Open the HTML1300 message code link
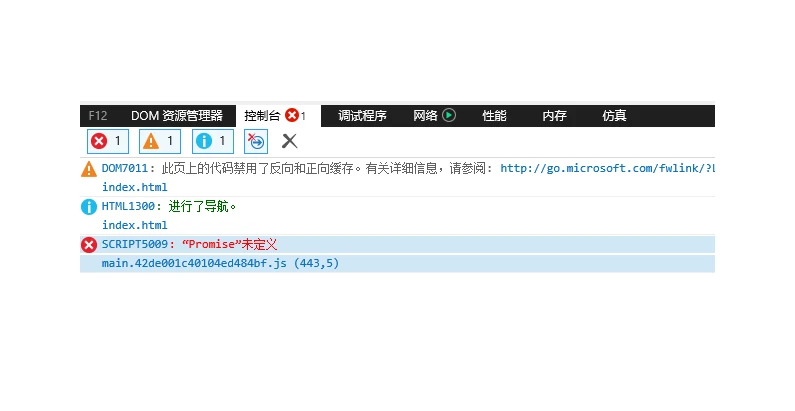This screenshot has height=411, width=795. [x=129, y=206]
